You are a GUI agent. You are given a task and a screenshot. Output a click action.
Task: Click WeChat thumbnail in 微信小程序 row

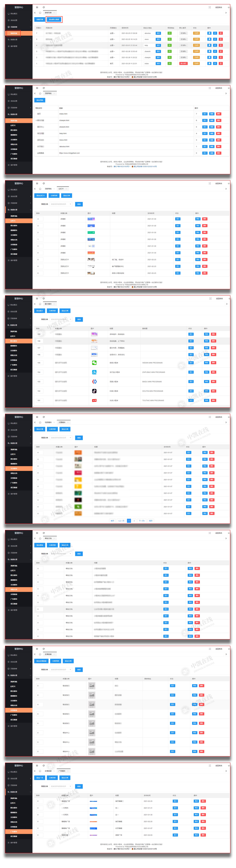point(94,363)
